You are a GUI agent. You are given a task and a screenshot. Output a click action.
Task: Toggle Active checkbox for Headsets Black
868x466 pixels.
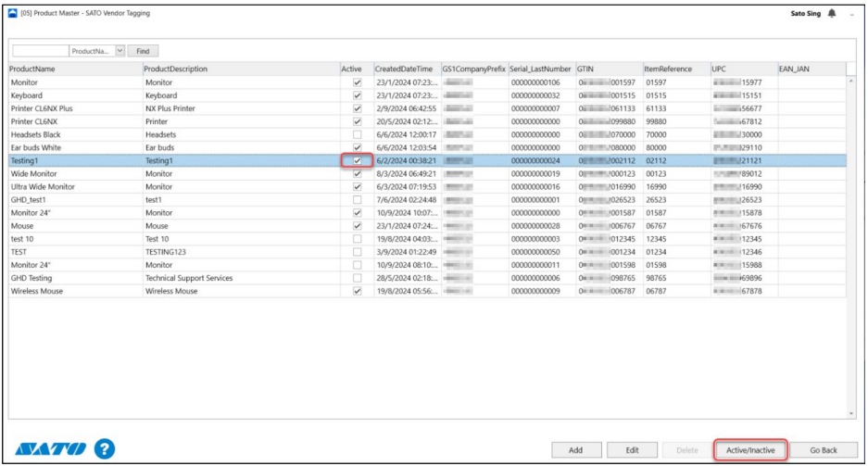357,134
